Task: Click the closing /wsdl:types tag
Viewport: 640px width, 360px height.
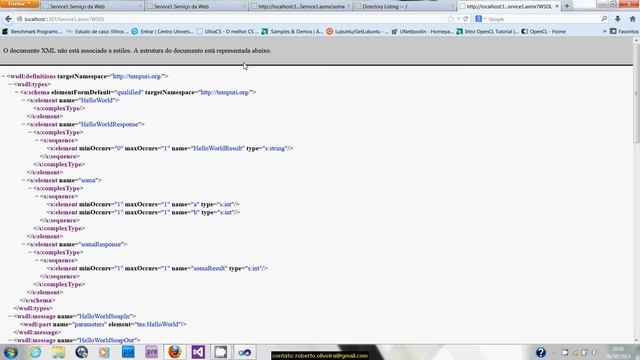Action: 33,308
